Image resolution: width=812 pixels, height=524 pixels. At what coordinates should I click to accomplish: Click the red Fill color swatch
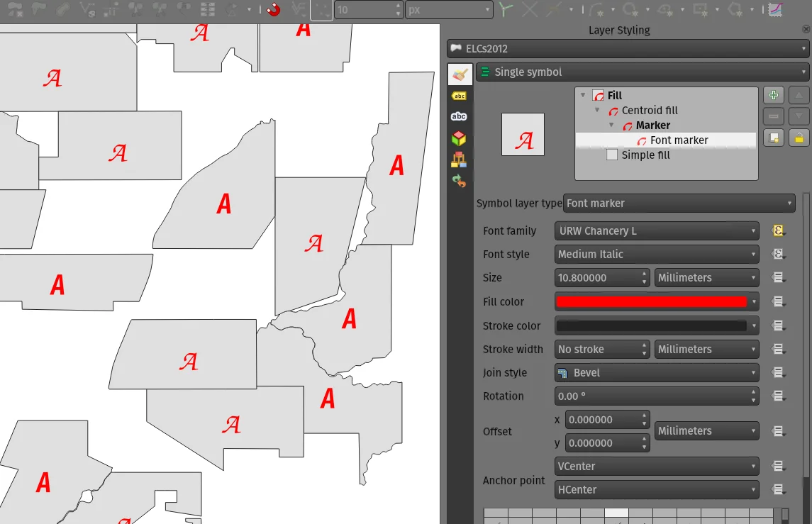651,302
